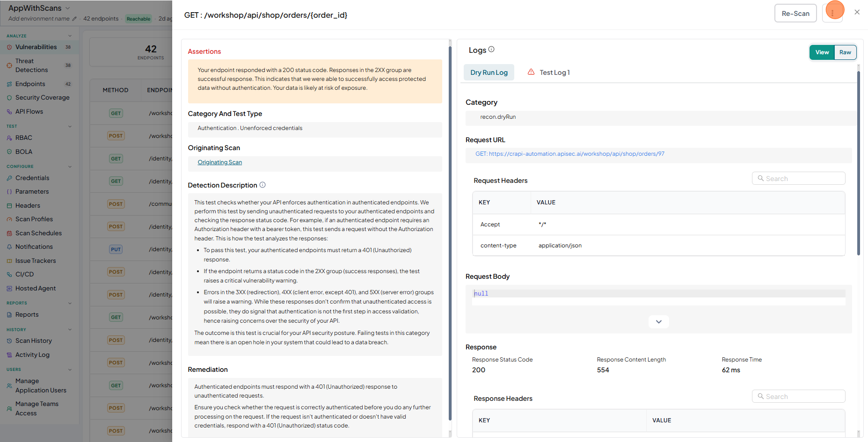Screen dimensions: 868x442
Task: Click the Detection Description info icon
Action: click(263, 185)
